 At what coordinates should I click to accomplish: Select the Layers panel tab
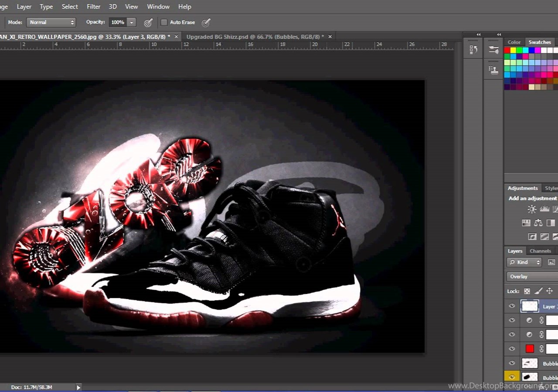[x=515, y=251]
